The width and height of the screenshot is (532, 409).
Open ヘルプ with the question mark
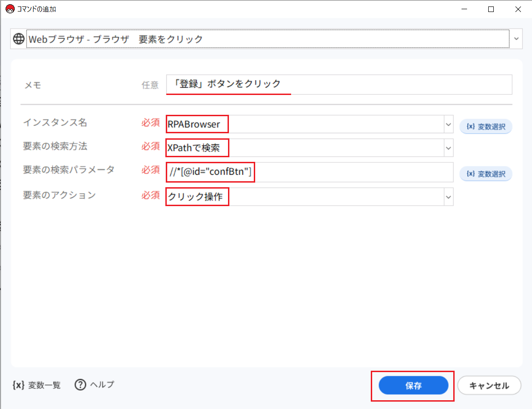94,385
